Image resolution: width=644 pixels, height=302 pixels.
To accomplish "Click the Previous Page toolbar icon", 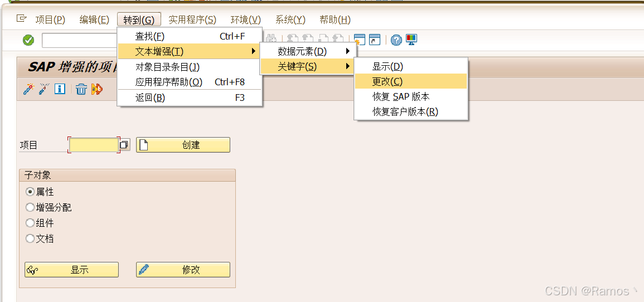I will 308,40.
